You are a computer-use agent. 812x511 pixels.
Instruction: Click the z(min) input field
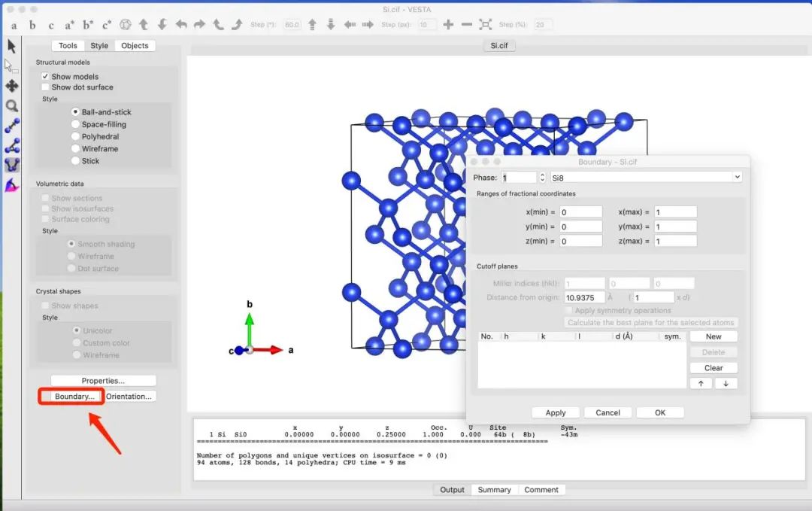click(581, 241)
